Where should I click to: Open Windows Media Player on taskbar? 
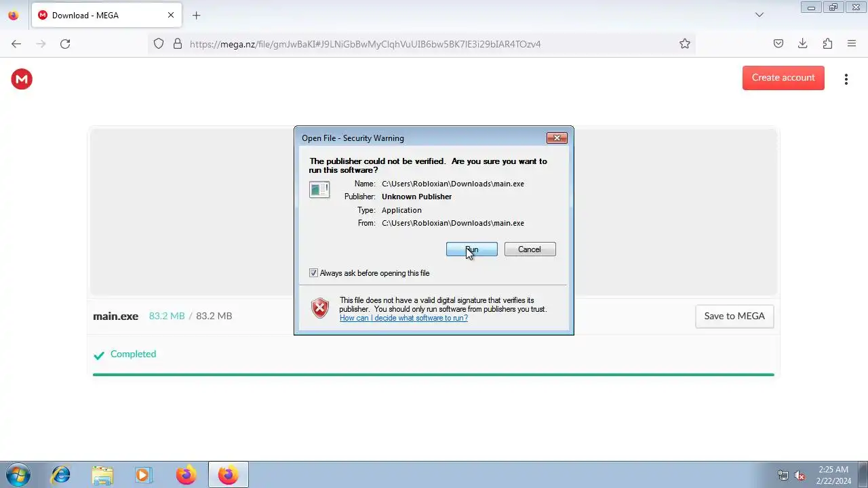click(x=143, y=475)
